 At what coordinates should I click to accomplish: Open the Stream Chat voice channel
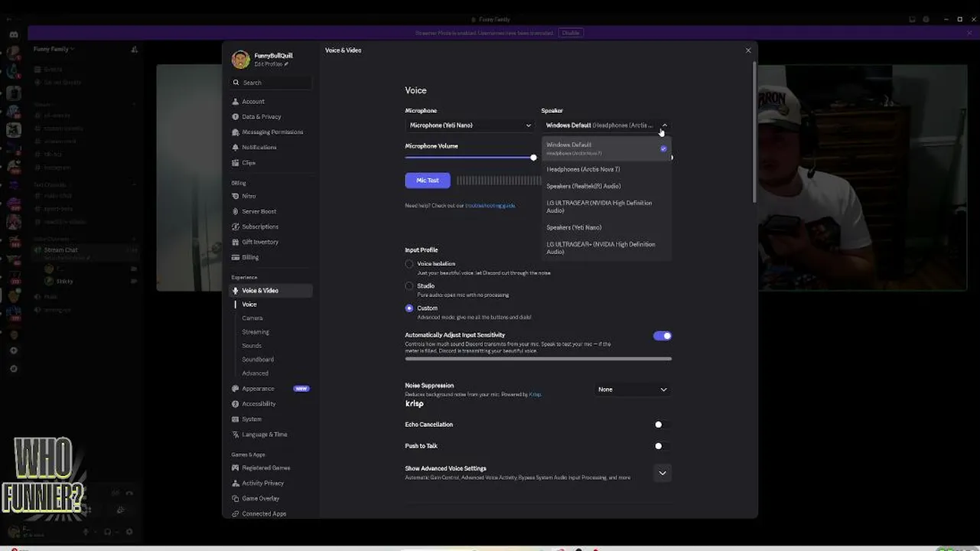click(x=61, y=250)
